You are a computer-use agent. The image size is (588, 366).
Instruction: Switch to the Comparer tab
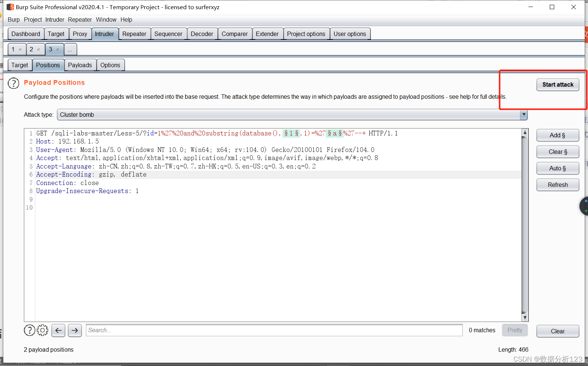pos(235,34)
